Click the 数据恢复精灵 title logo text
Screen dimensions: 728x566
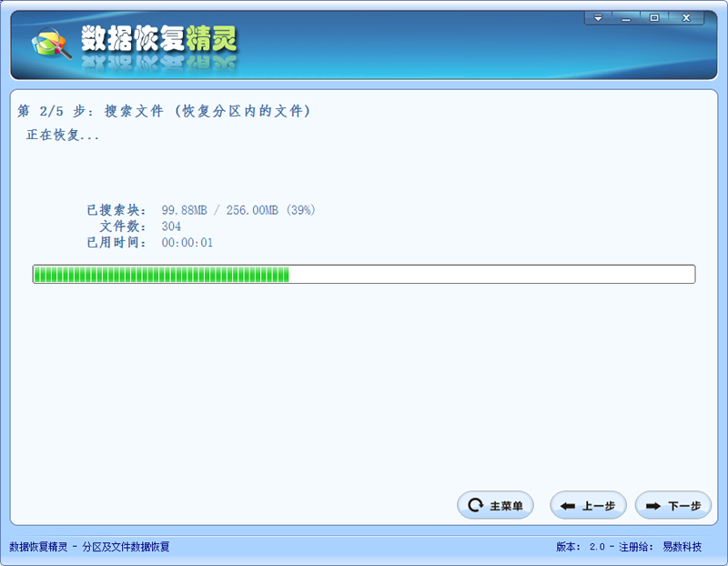click(158, 38)
